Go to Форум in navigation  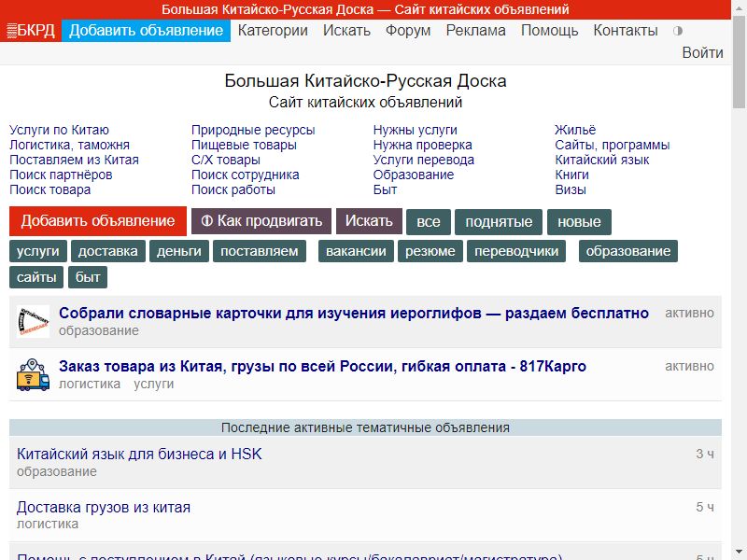pyautogui.click(x=408, y=31)
